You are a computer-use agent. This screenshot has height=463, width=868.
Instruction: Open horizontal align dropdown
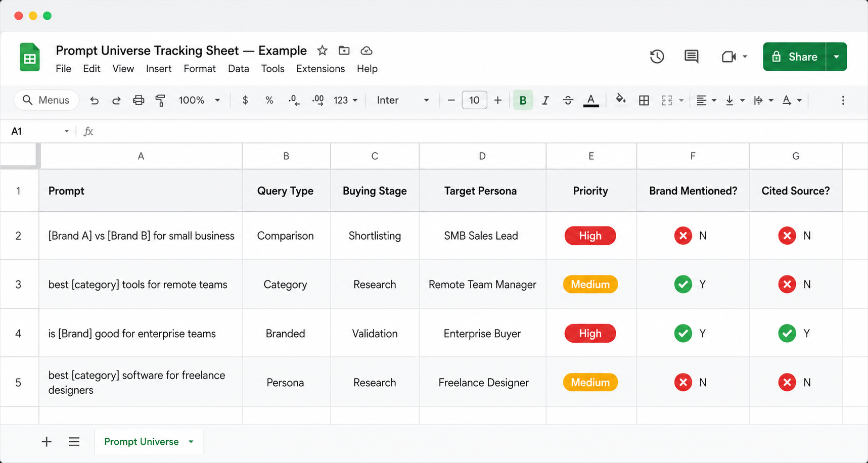point(706,100)
